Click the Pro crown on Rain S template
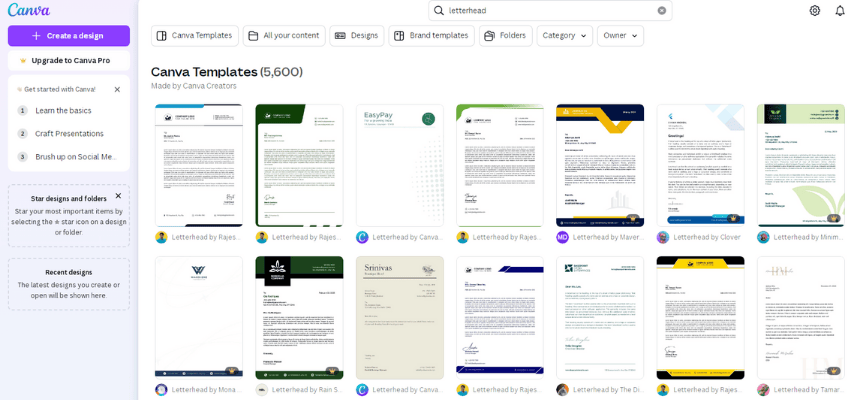The height and width of the screenshot is (400, 848). coord(332,371)
